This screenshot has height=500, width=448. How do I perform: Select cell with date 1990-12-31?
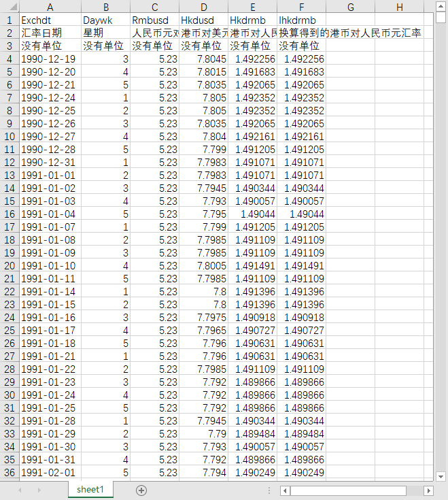point(50,163)
